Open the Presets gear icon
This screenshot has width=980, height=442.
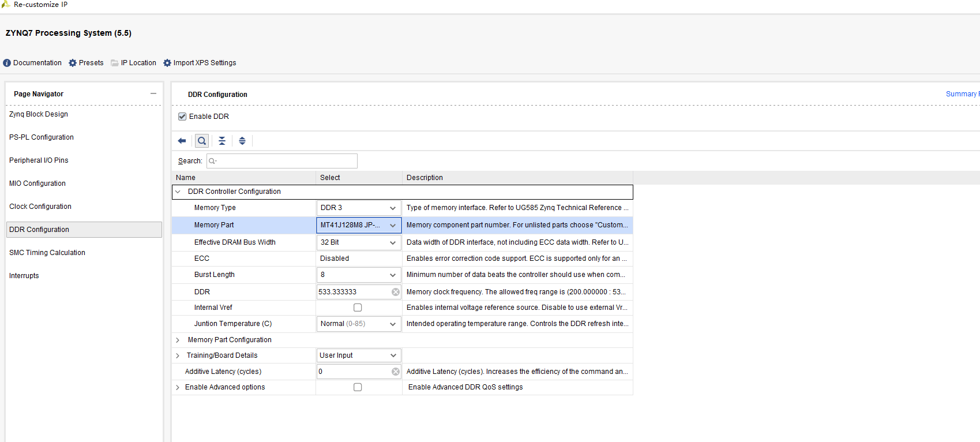tap(73, 63)
